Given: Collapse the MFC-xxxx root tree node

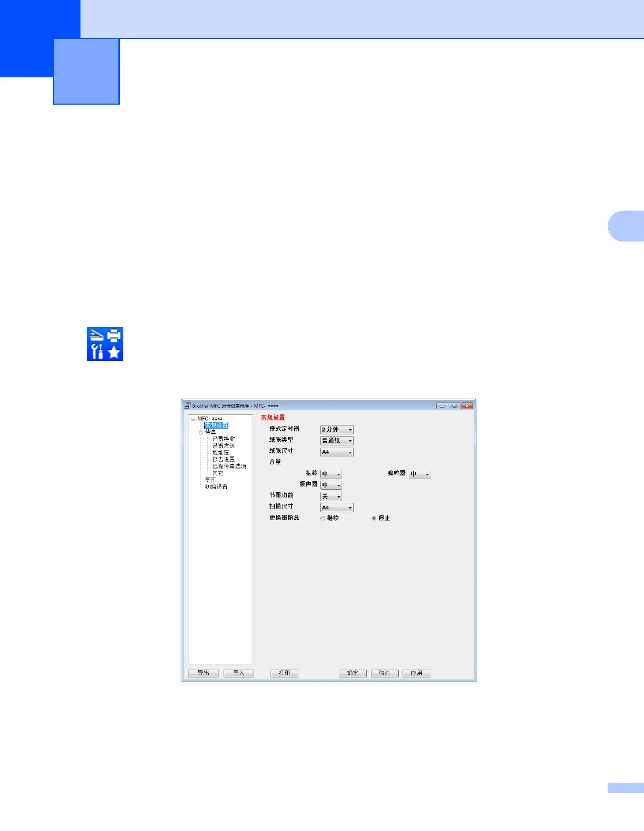Looking at the screenshot, I should pyautogui.click(x=193, y=419).
